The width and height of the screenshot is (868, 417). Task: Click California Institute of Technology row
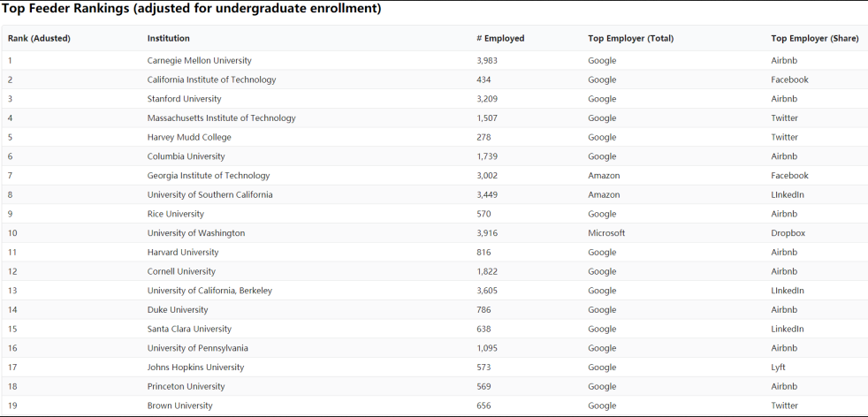[211, 80]
